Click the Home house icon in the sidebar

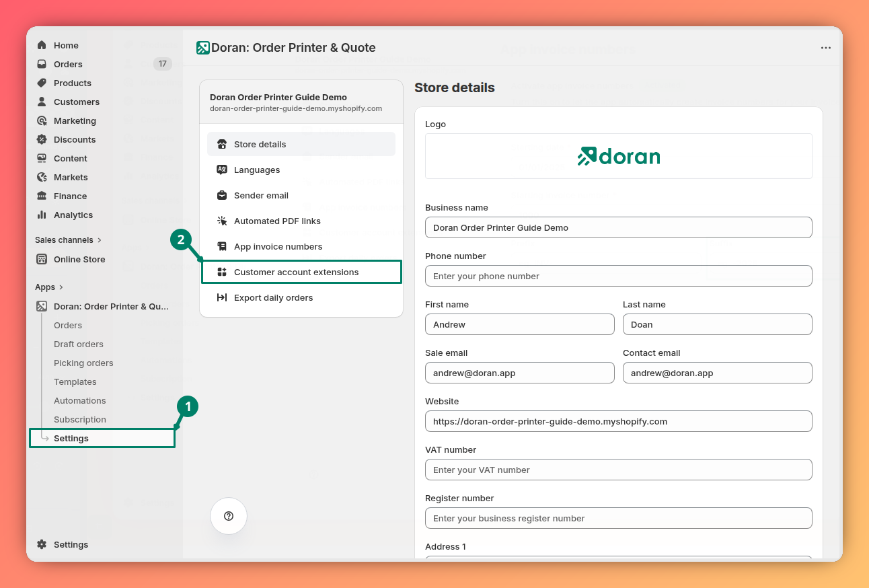42,45
